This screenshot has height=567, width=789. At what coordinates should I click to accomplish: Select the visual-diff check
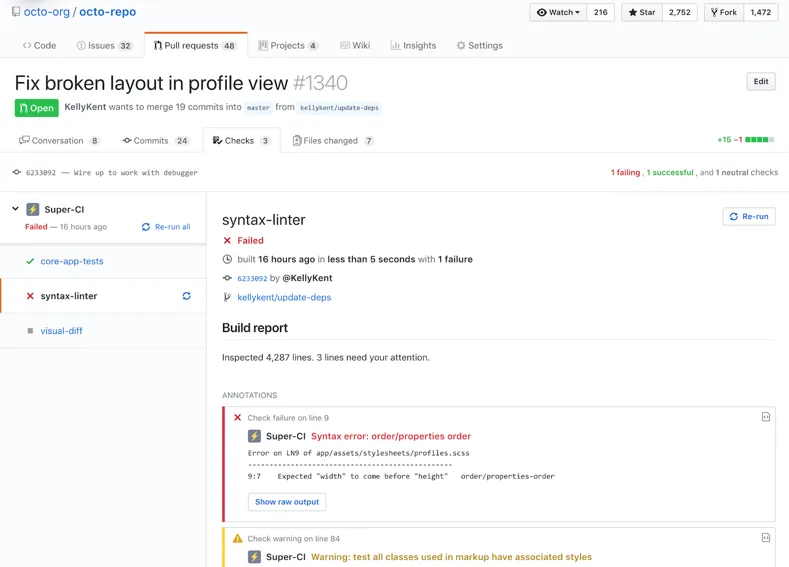coord(62,331)
